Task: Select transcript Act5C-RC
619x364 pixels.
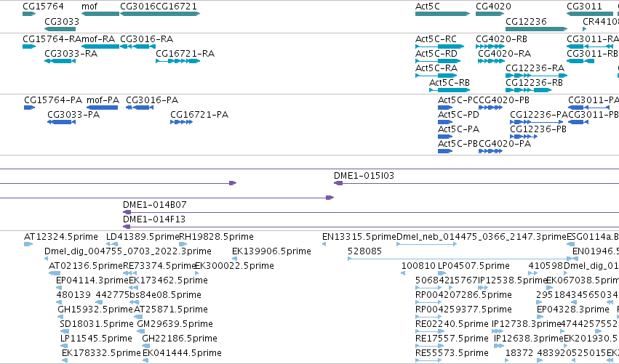Action: pyautogui.click(x=436, y=39)
